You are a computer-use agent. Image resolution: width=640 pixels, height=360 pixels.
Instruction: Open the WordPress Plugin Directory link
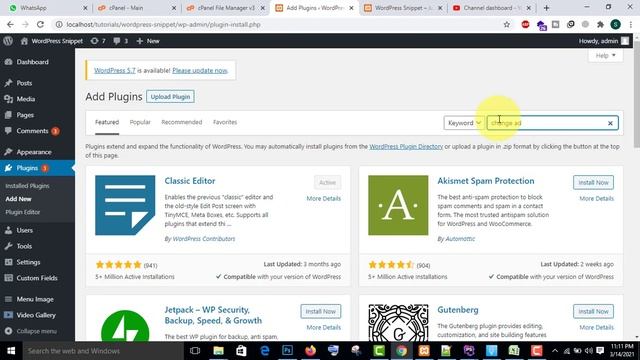(x=406, y=146)
